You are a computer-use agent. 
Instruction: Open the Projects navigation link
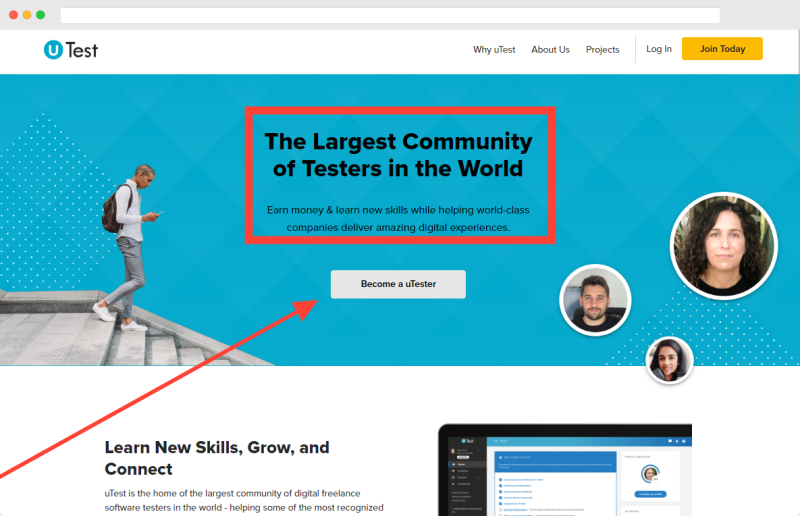pyautogui.click(x=602, y=50)
